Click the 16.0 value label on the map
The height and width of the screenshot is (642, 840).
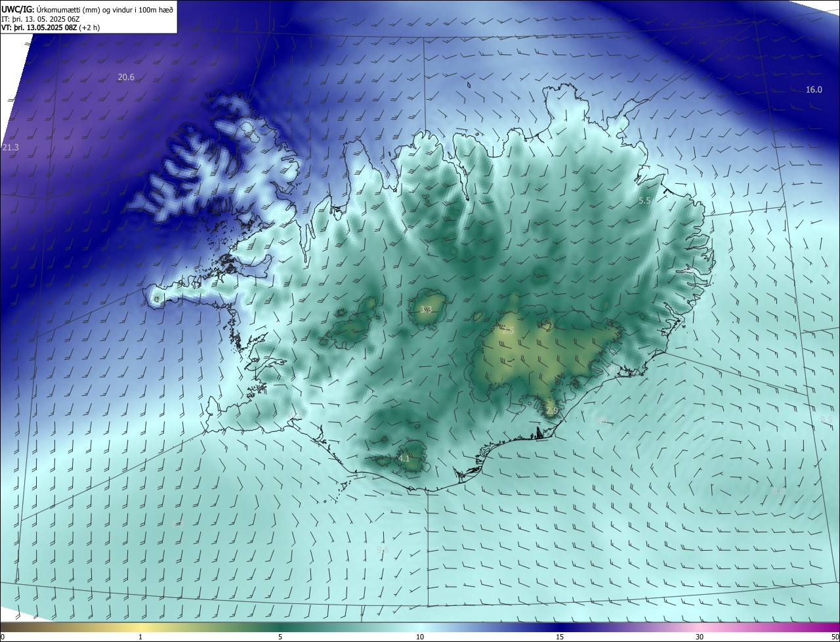click(814, 90)
